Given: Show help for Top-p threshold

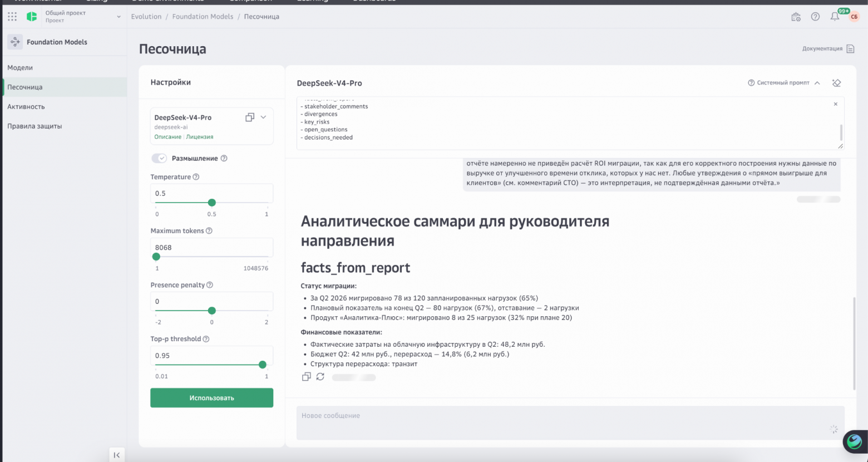Looking at the screenshot, I should (x=206, y=339).
